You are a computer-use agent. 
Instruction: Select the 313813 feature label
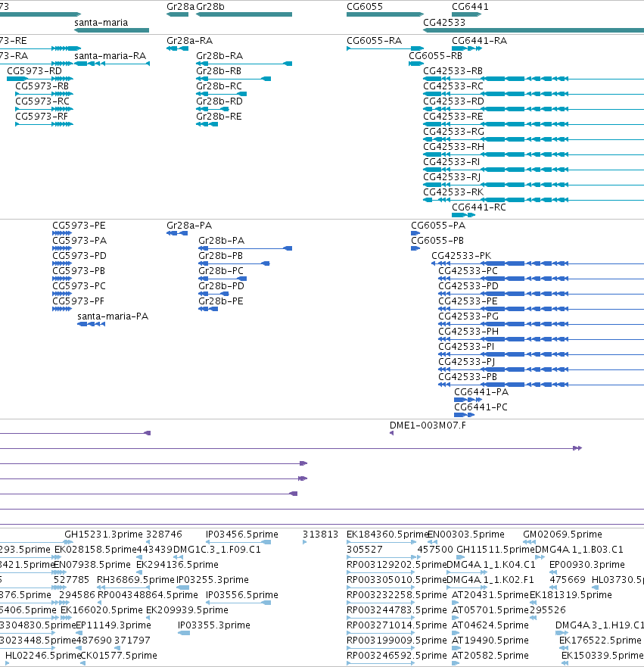(321, 535)
